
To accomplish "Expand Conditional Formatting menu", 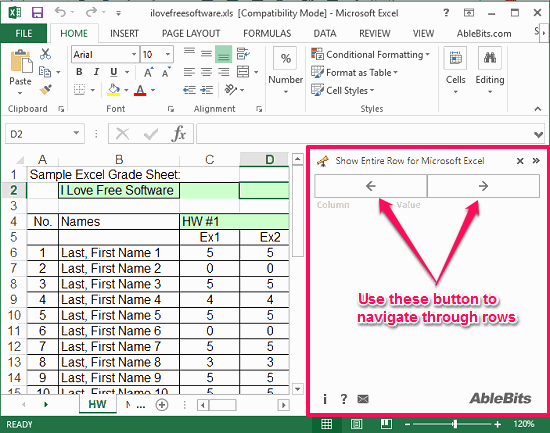I will click(x=370, y=54).
